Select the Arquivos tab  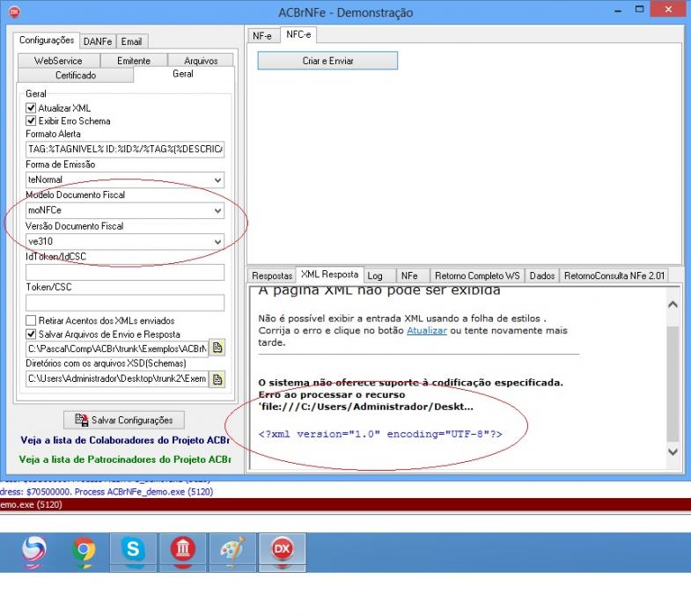point(201,61)
